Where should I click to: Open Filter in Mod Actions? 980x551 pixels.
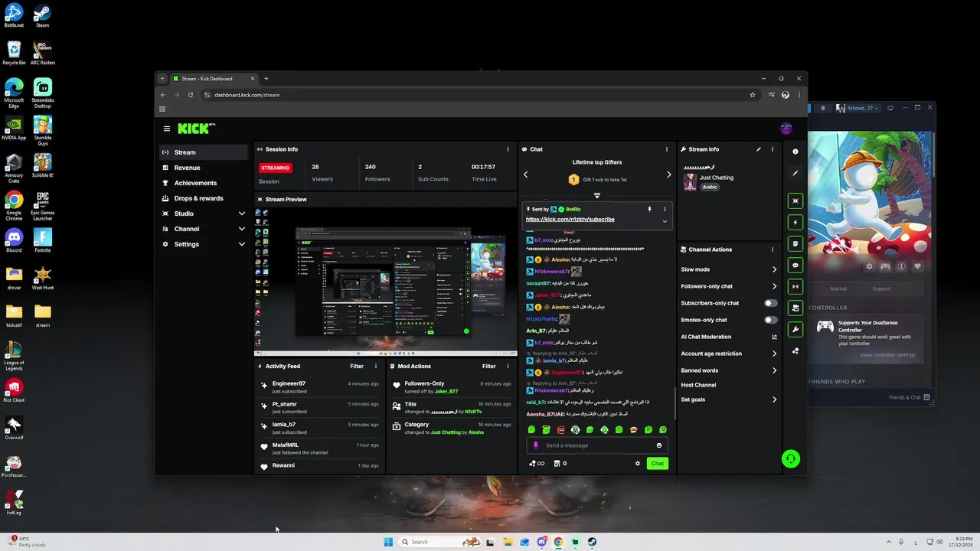tap(488, 367)
